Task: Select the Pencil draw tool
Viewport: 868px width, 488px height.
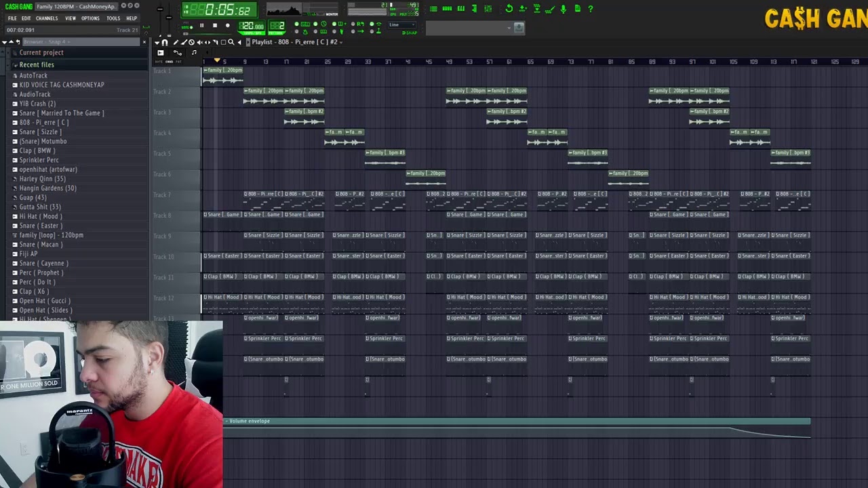Action: (176, 43)
